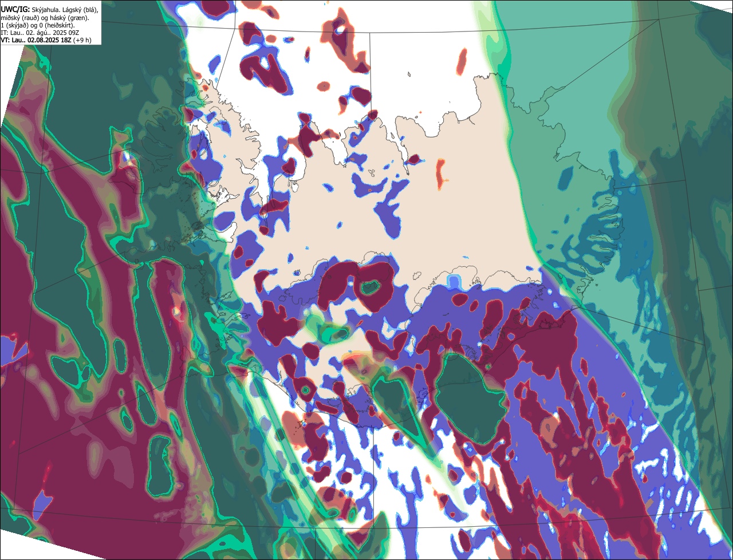Select the word "Skýjahula." in the legend
733x560 pixels.
click(x=46, y=10)
